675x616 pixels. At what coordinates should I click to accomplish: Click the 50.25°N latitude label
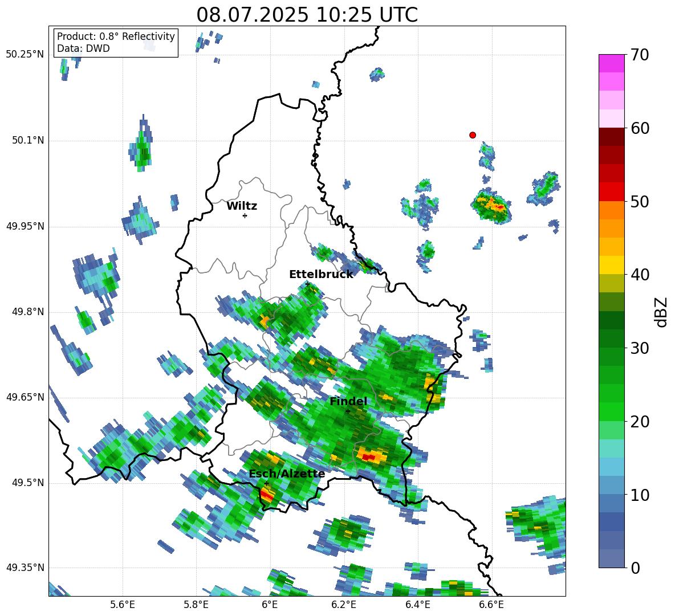[x=25, y=55]
